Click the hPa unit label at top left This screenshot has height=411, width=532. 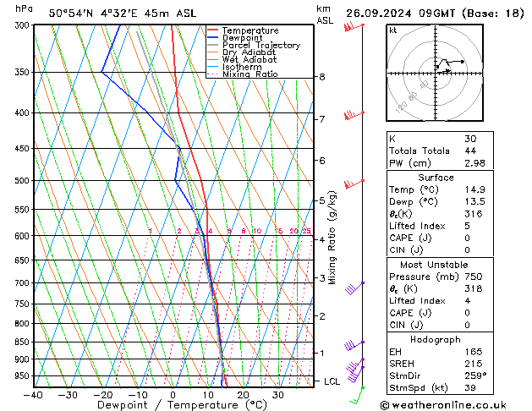[x=24, y=8]
